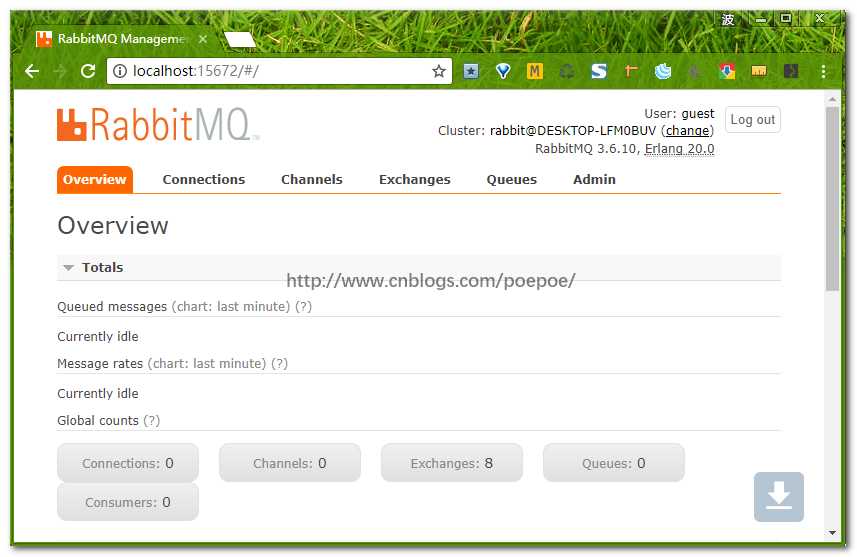The height and width of the screenshot is (557, 857).
Task: Click the Erlang 20.0 version text
Action: [x=679, y=149]
